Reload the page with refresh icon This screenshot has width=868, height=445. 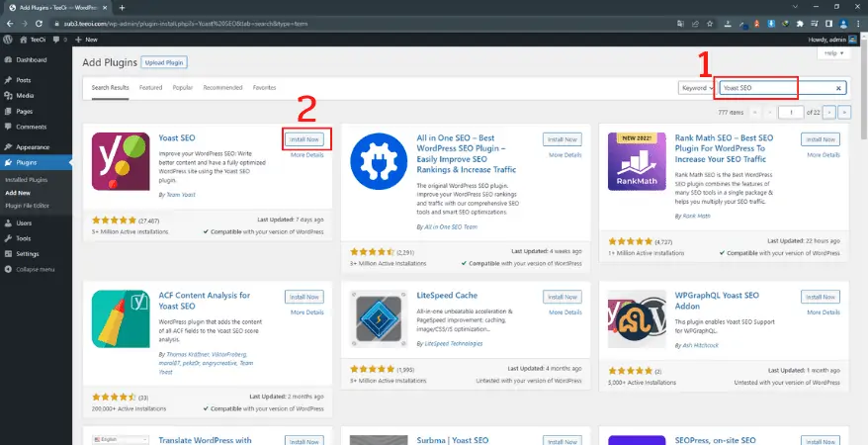click(x=39, y=24)
